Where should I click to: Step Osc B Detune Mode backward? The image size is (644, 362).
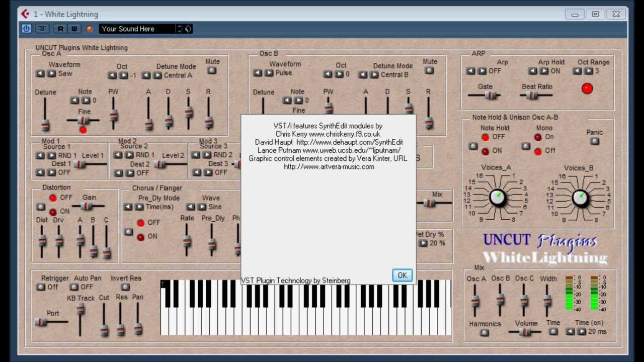(x=362, y=75)
